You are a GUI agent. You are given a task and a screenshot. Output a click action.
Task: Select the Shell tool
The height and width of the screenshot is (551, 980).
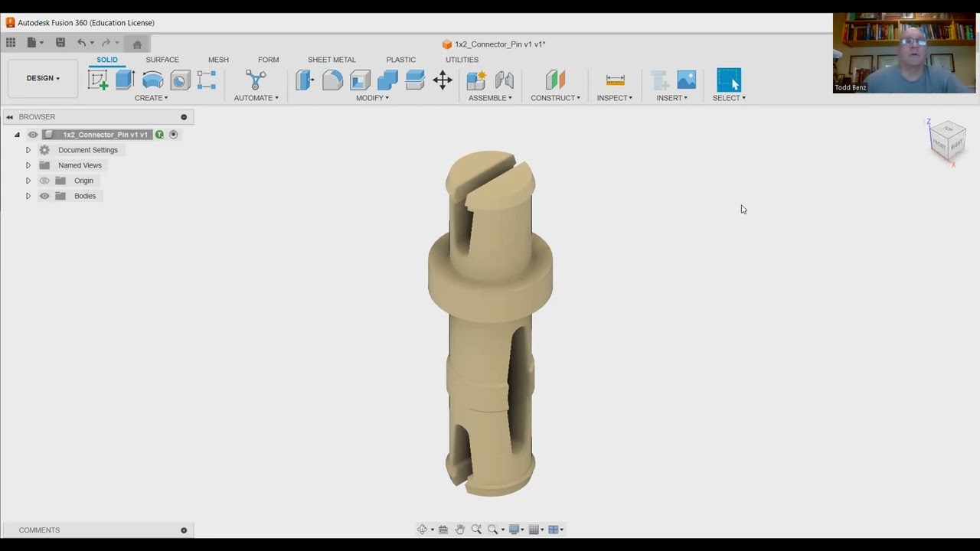click(360, 80)
